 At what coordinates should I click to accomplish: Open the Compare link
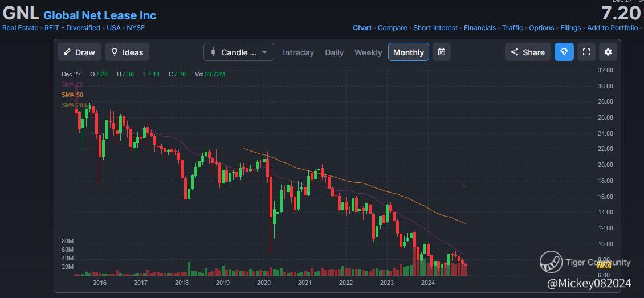pos(392,28)
